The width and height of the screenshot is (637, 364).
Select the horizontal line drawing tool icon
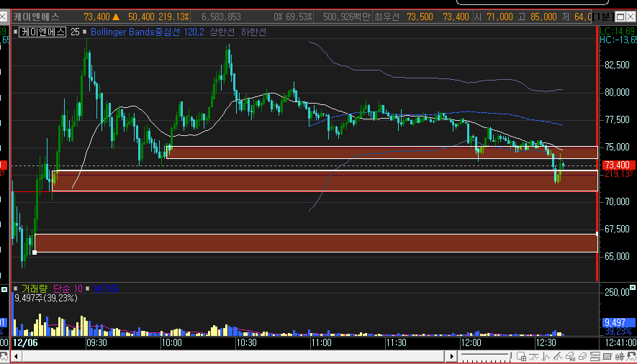534,357
